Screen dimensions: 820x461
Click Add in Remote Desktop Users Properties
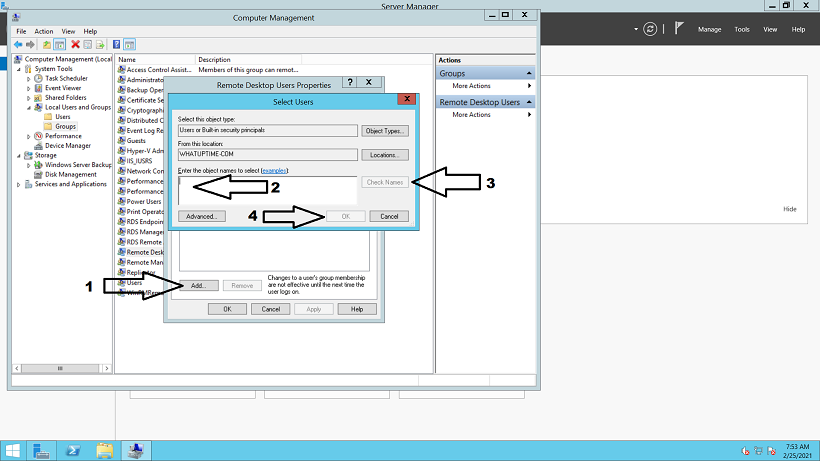(199, 285)
